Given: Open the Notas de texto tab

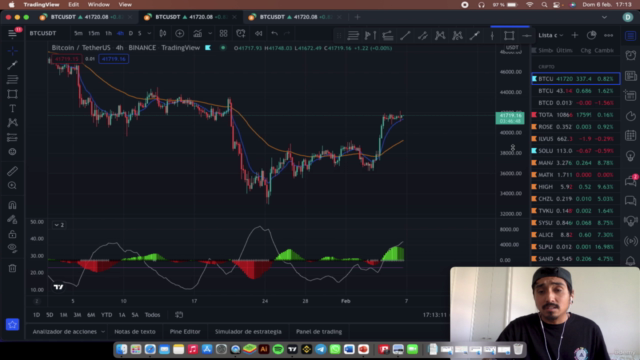Looking at the screenshot, I should [x=135, y=332].
